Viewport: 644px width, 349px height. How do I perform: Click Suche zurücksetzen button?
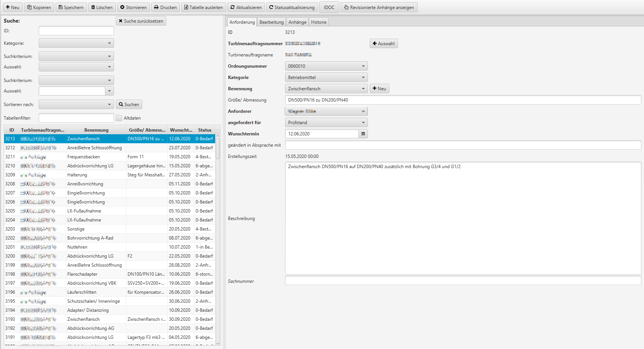tap(141, 21)
